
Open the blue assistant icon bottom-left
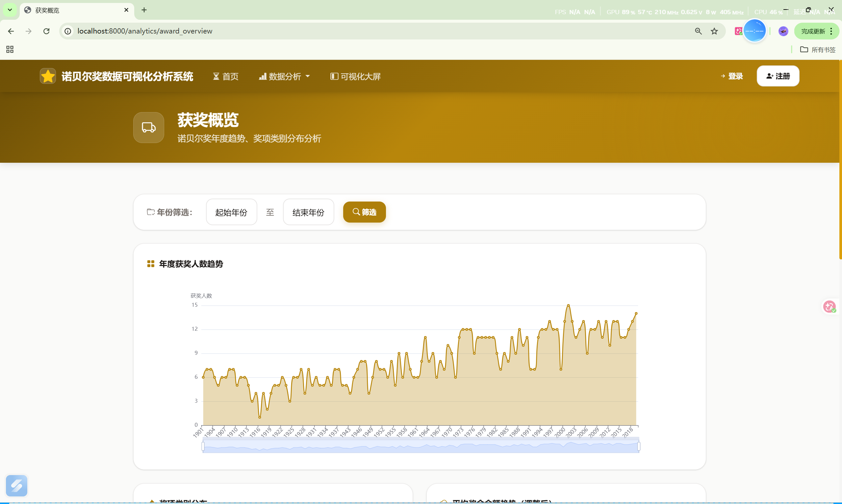click(x=17, y=486)
